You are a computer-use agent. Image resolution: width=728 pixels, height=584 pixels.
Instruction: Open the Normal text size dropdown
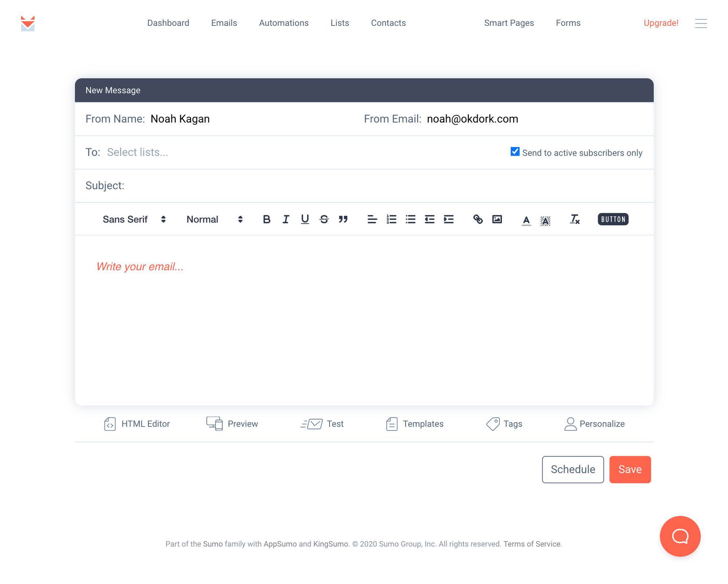coord(215,219)
